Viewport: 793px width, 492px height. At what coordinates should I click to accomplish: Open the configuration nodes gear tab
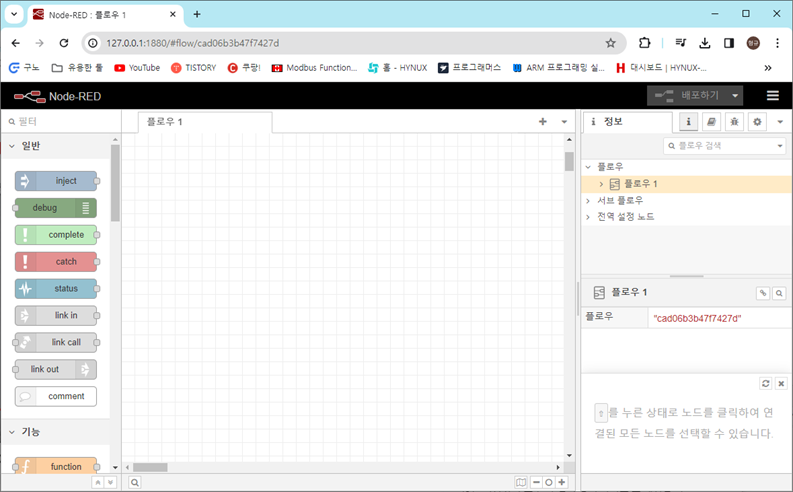point(757,122)
